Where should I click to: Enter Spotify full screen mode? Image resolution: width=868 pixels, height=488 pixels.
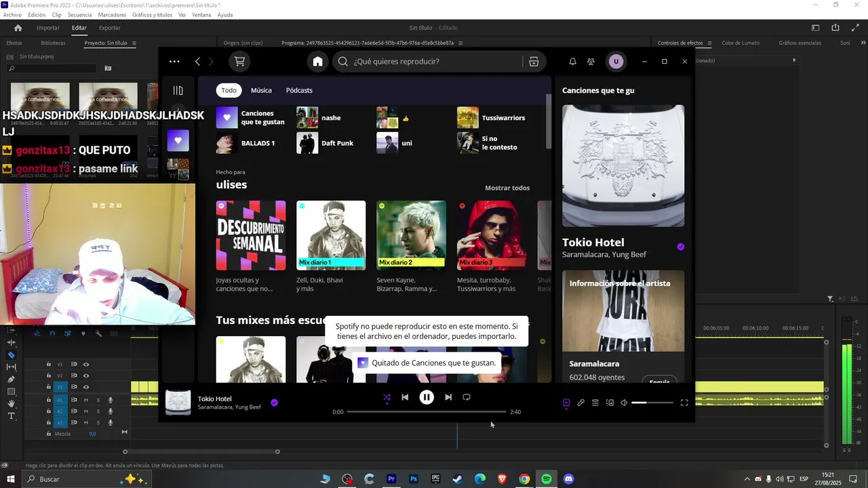(684, 403)
